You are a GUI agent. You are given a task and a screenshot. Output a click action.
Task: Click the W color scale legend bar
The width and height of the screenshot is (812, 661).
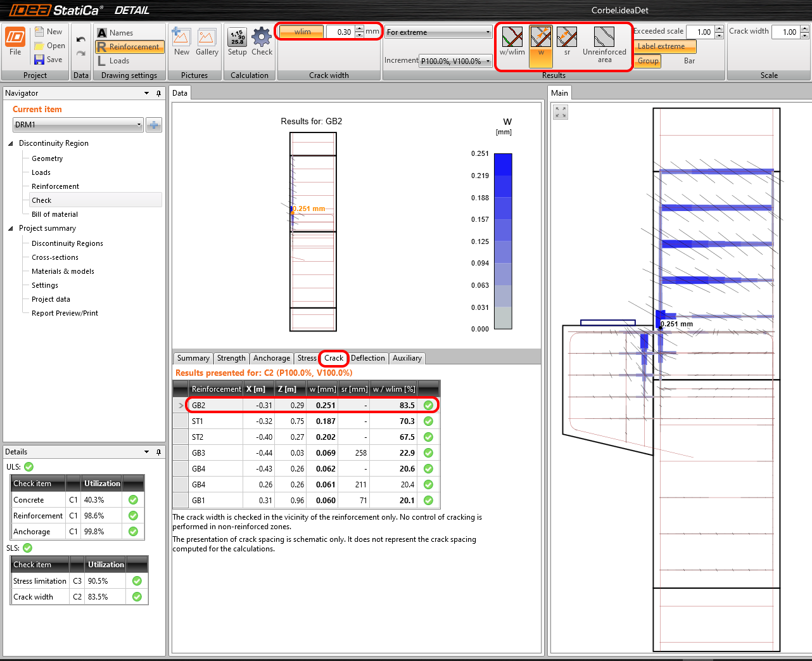point(503,241)
